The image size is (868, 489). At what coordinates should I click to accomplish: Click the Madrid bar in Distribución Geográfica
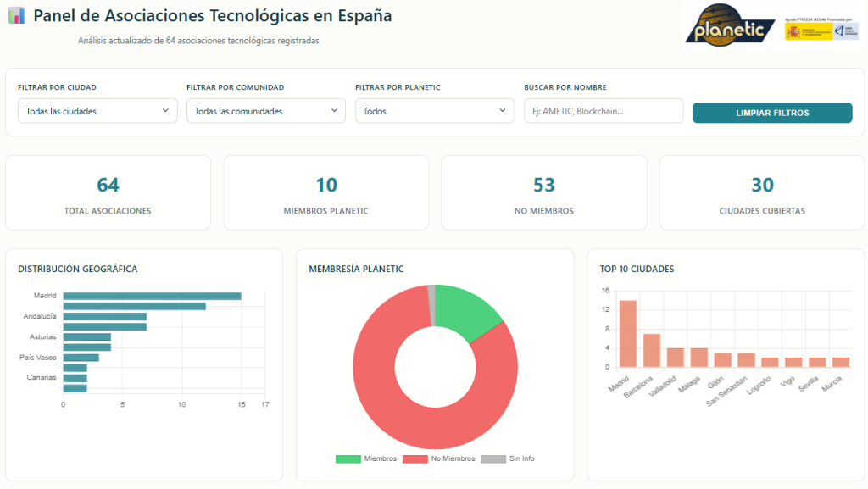(x=152, y=296)
